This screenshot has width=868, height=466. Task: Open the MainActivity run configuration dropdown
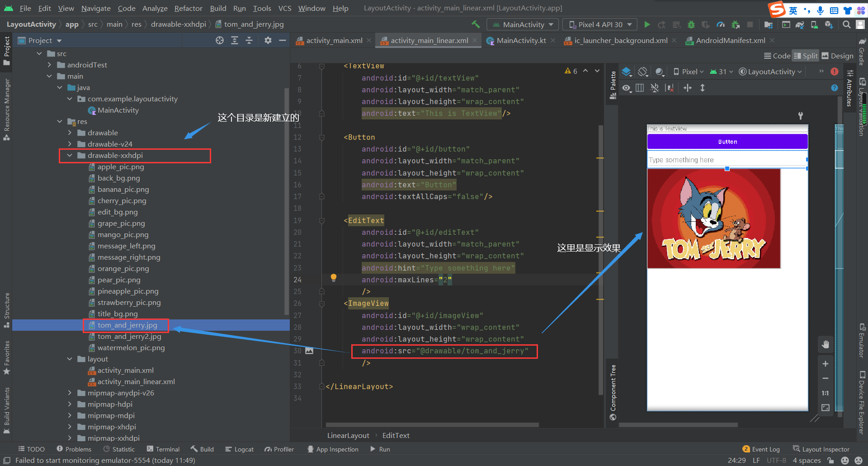pyautogui.click(x=523, y=24)
